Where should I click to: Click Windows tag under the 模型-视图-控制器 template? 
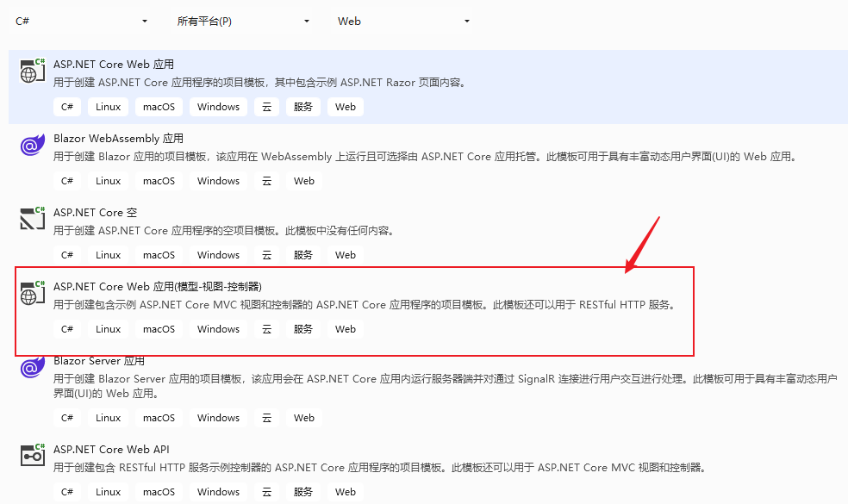click(x=219, y=329)
